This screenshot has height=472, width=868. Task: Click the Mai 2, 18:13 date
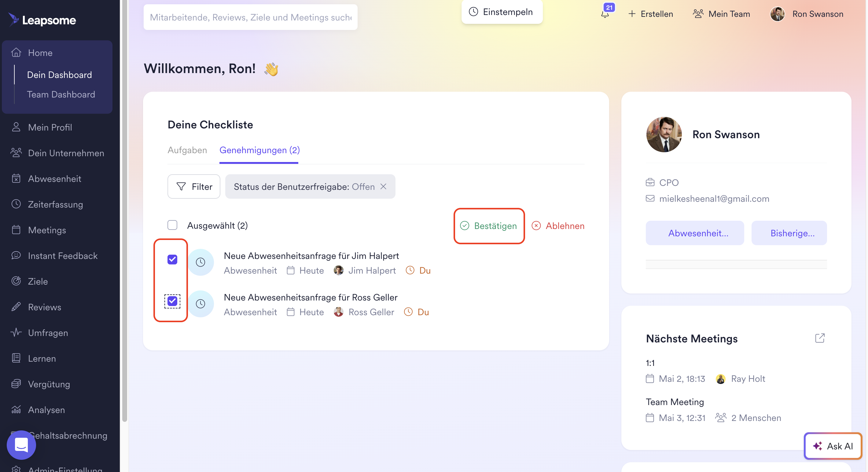tap(682, 379)
